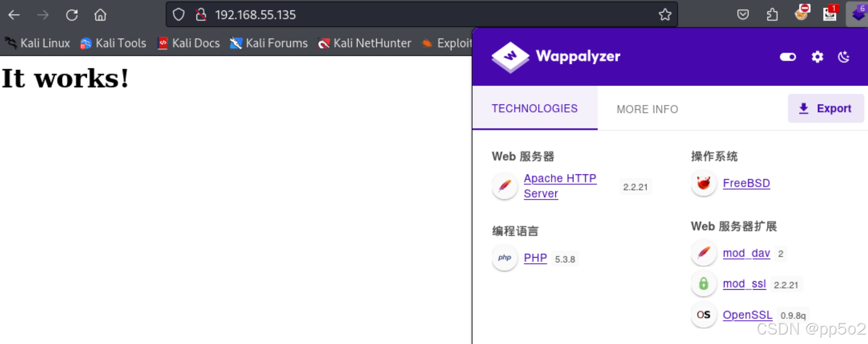Open Wappalyzer settings gear

(x=817, y=57)
